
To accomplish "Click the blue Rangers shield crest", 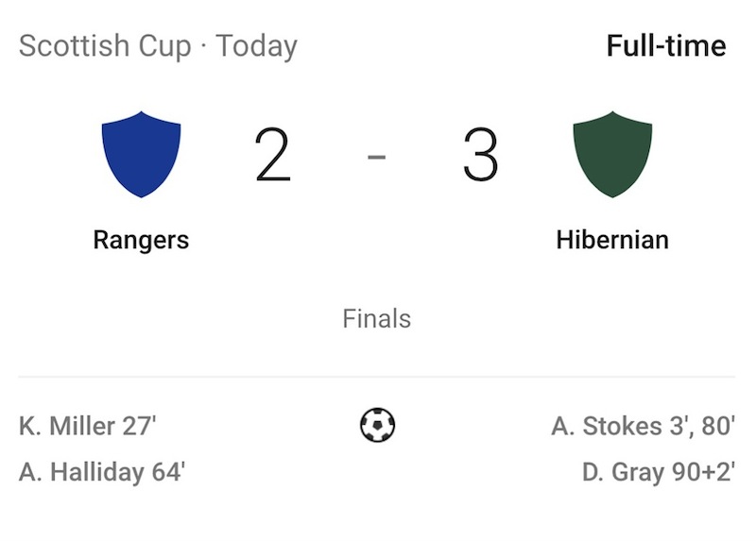I will click(141, 154).
